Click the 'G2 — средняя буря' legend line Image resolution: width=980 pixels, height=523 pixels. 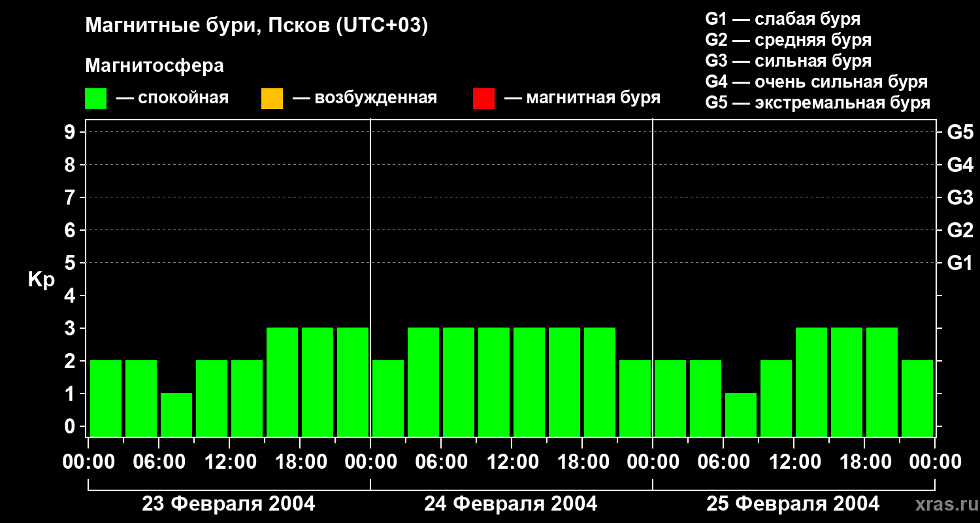tap(788, 40)
